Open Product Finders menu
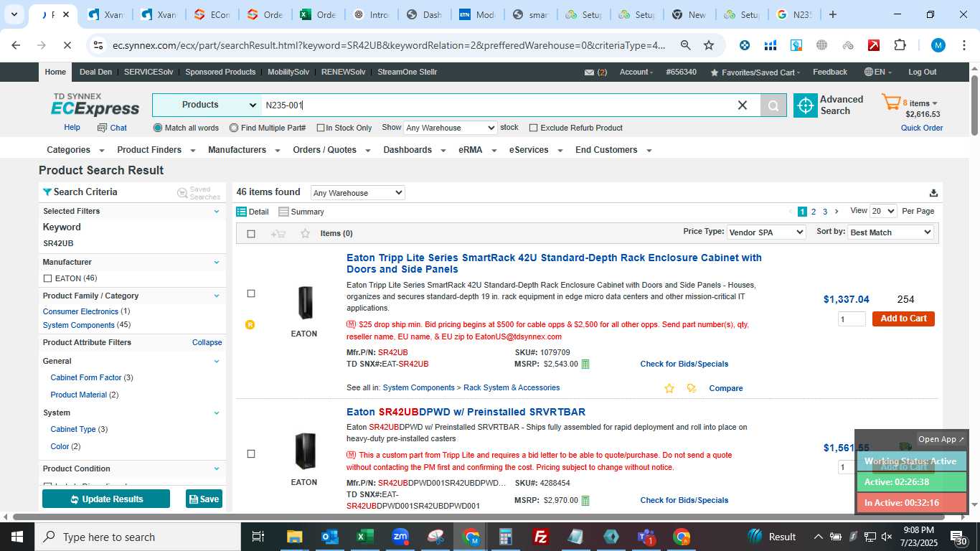Screen dimensions: 980x551 pos(155,150)
